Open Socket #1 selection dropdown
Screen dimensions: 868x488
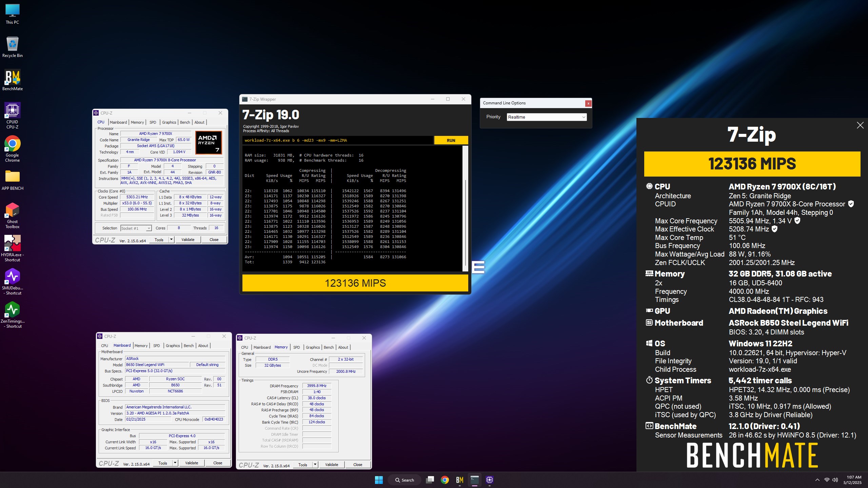136,228
